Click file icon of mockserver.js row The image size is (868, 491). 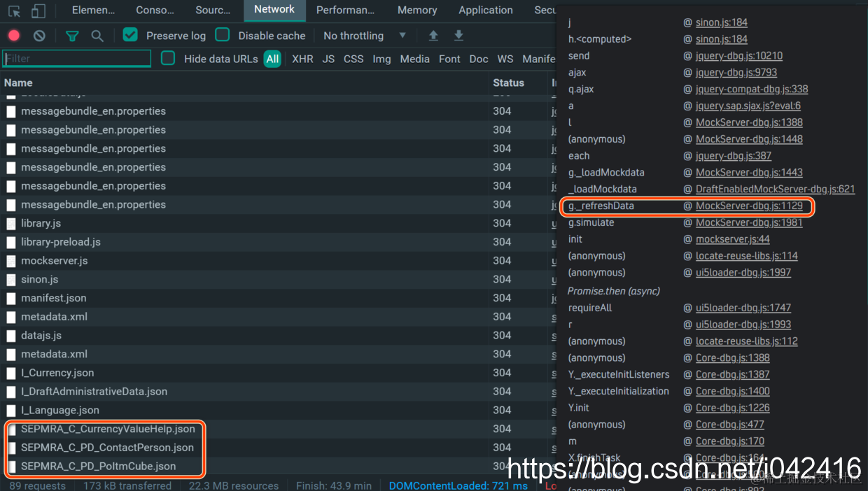(x=10, y=261)
